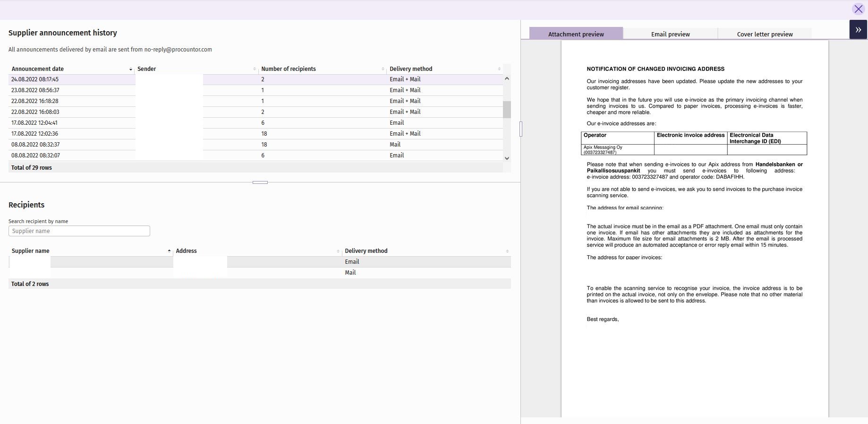868x424 pixels.
Task: Select announcement dated 17.08.2022 12:04:41
Action: (x=255, y=123)
